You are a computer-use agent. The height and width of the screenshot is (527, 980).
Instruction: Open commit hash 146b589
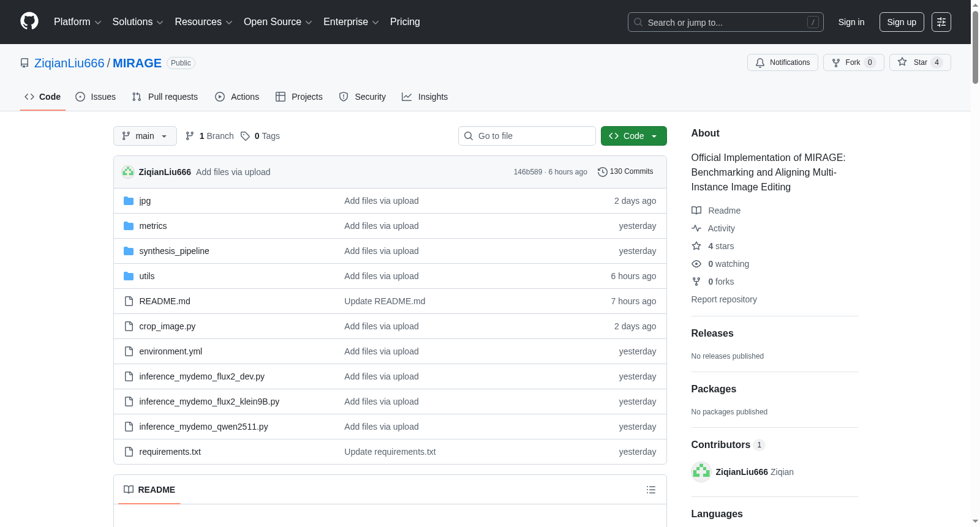(x=528, y=172)
